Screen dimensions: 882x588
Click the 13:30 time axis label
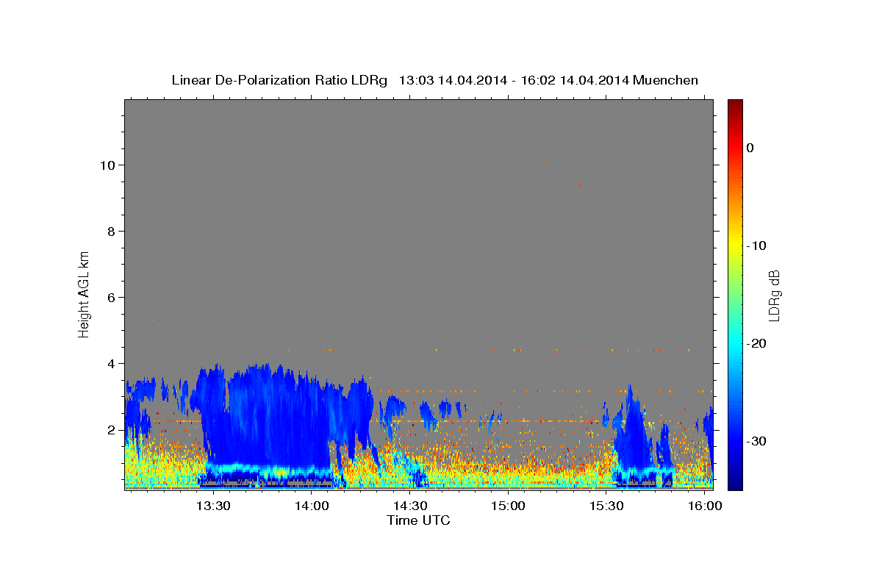tap(213, 506)
